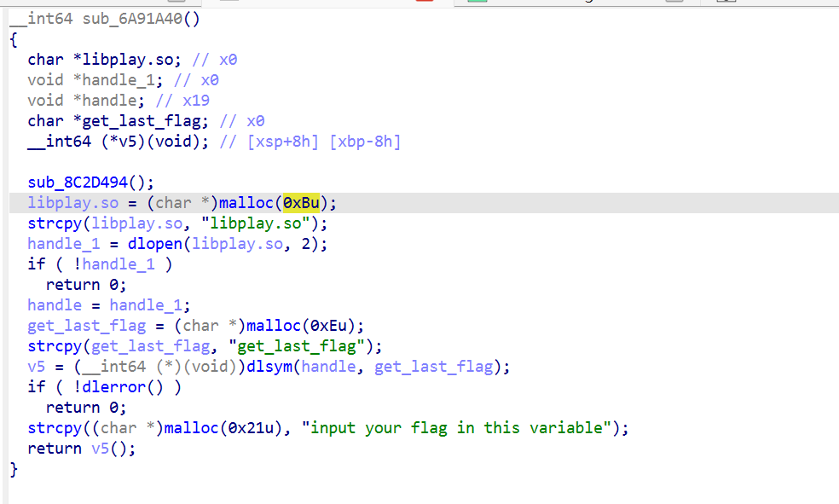Select the __int64 return type in function header

click(41, 19)
